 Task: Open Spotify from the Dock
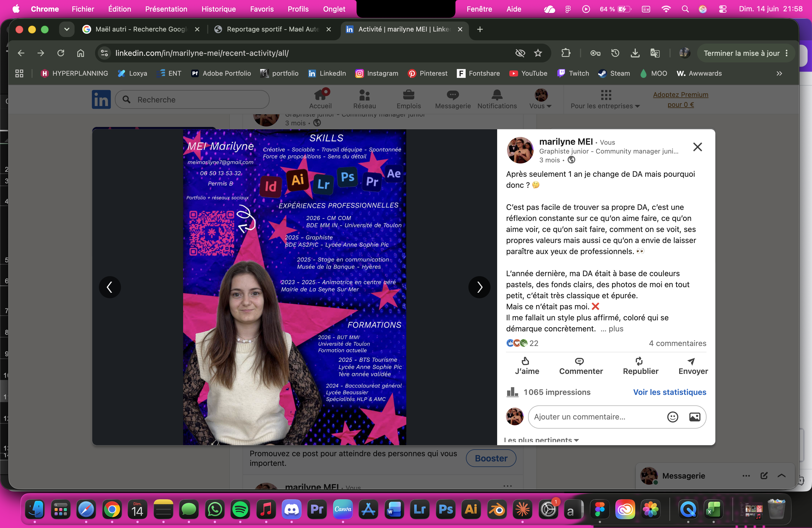tap(240, 509)
